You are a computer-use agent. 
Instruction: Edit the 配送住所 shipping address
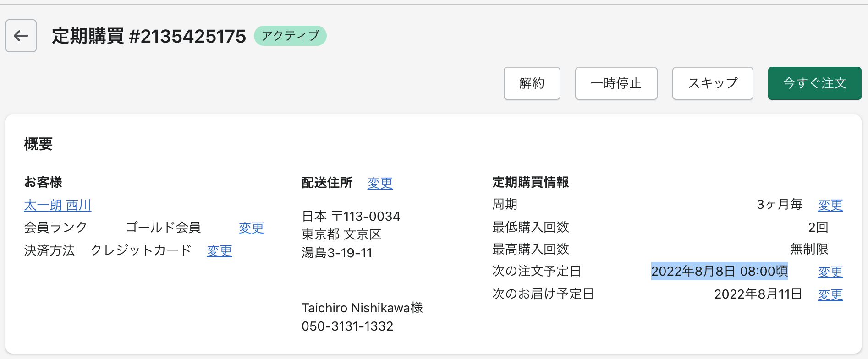click(x=380, y=183)
